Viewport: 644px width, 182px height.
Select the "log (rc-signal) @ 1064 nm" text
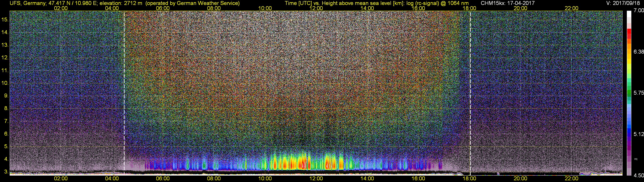[x=437, y=3]
